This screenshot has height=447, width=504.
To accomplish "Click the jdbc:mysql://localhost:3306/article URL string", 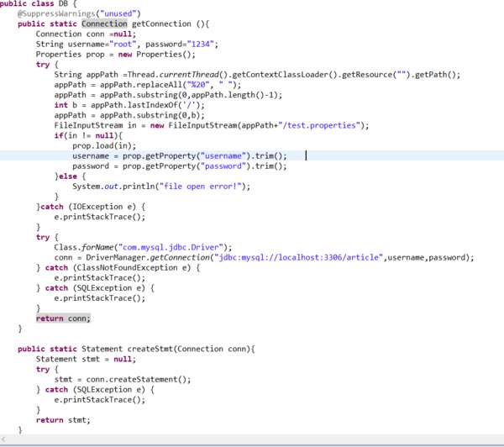I will (x=298, y=258).
